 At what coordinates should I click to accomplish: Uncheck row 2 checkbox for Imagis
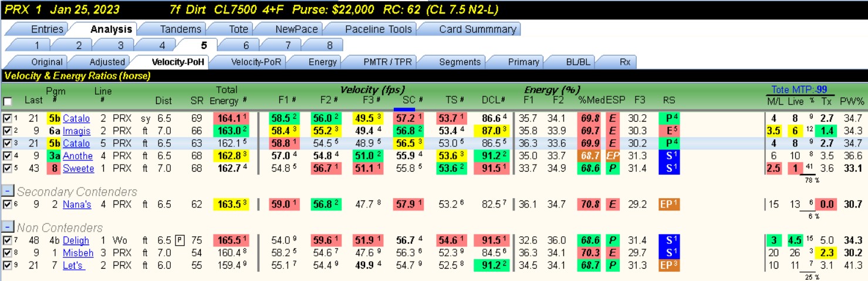pyautogui.click(x=7, y=131)
